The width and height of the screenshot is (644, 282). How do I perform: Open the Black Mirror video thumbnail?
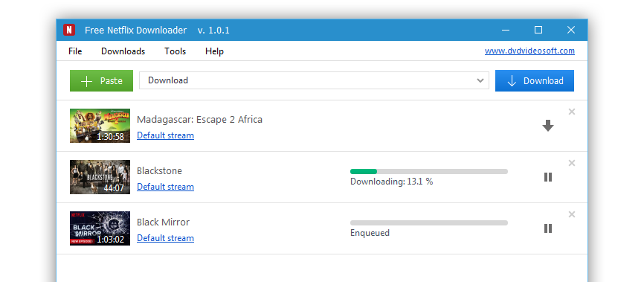coord(100,228)
